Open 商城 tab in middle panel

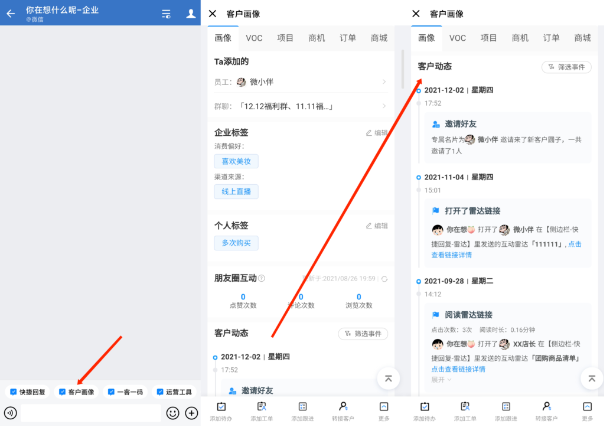point(379,38)
